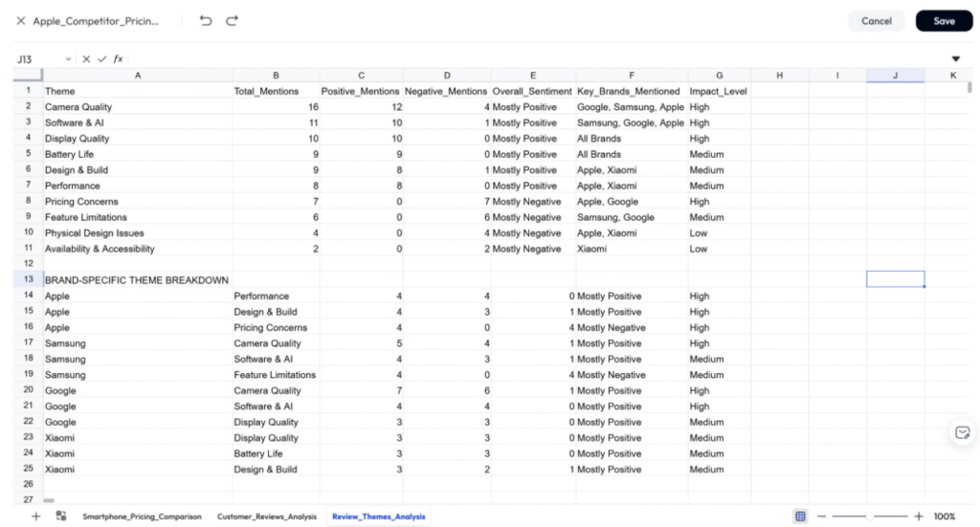Open the all sheets list icon
Image resolution: width=980 pixels, height=527 pixels.
tap(61, 516)
